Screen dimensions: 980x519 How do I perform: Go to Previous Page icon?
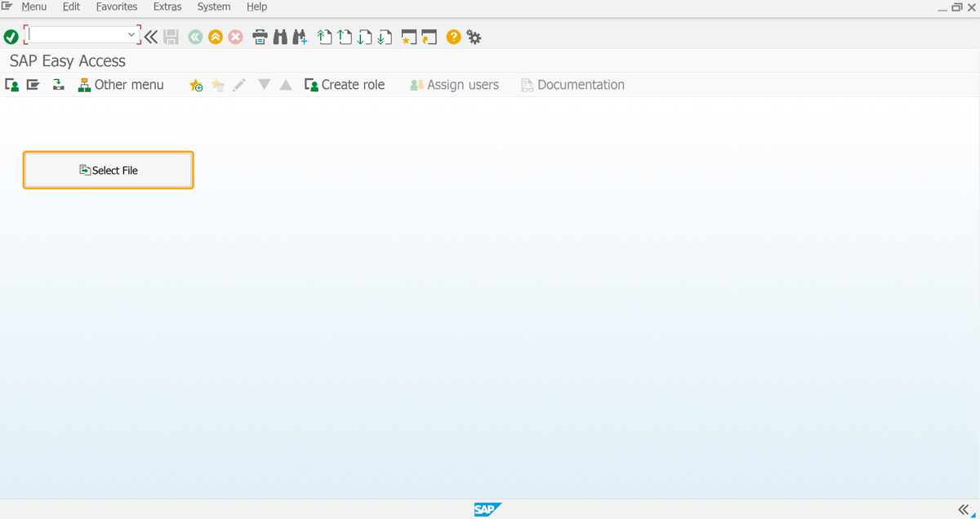coord(345,37)
